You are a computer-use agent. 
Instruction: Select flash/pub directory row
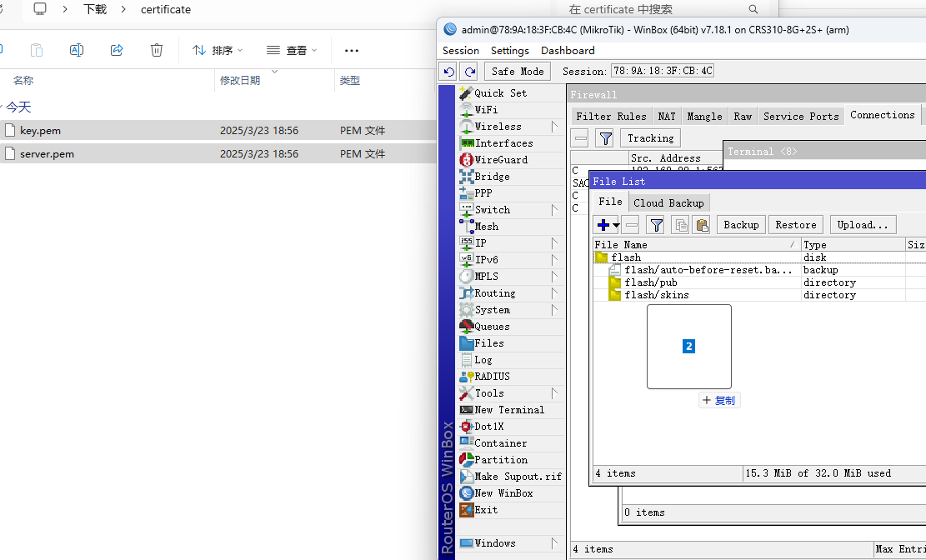pyautogui.click(x=759, y=282)
